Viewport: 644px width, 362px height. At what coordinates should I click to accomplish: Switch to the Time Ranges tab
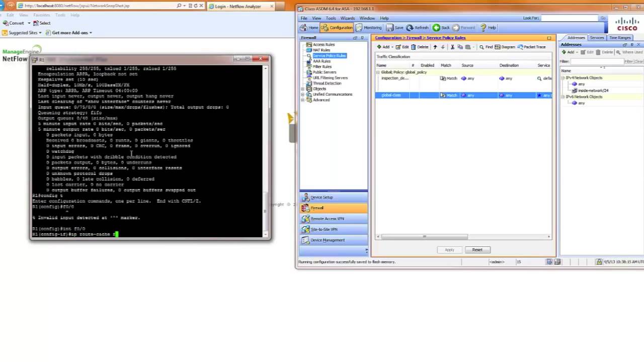click(x=620, y=38)
